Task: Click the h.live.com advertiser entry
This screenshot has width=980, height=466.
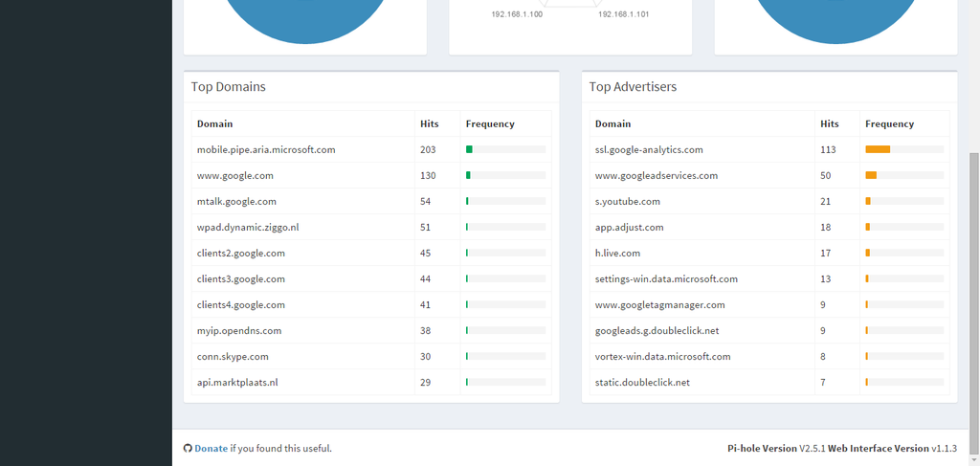Action: click(617, 253)
